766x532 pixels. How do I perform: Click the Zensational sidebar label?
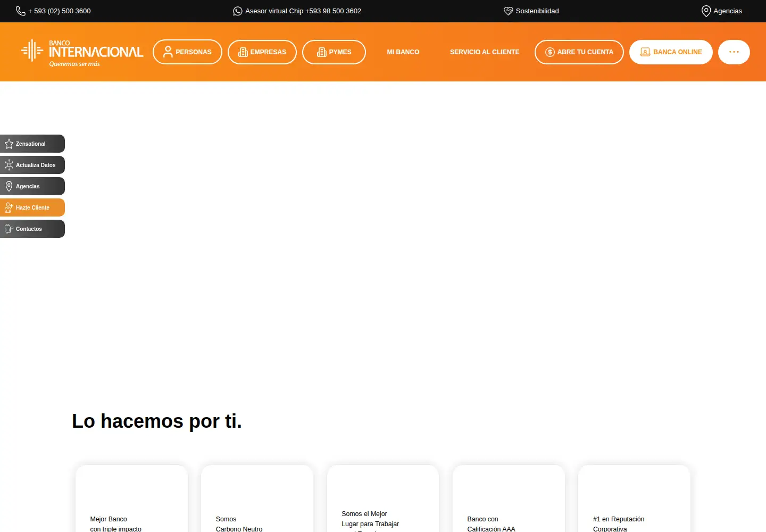(x=31, y=144)
